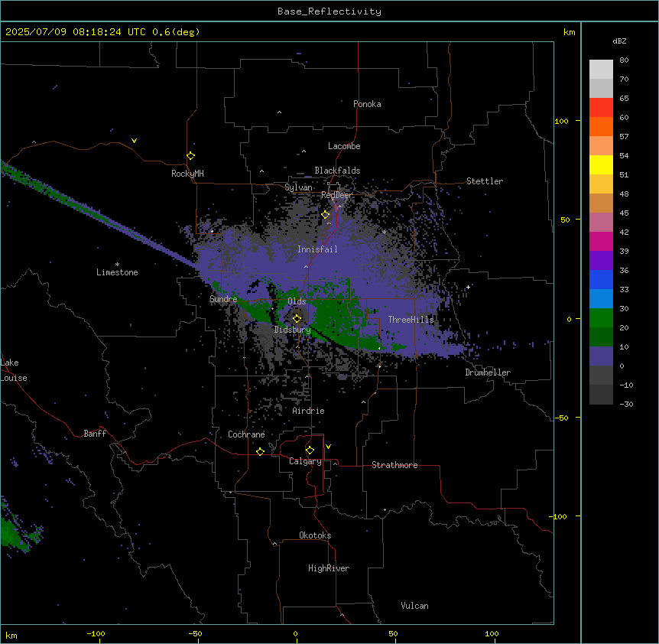Click the magenta 39-42 dBZ legend swatch
Screen dimensions: 659x644
click(601, 241)
